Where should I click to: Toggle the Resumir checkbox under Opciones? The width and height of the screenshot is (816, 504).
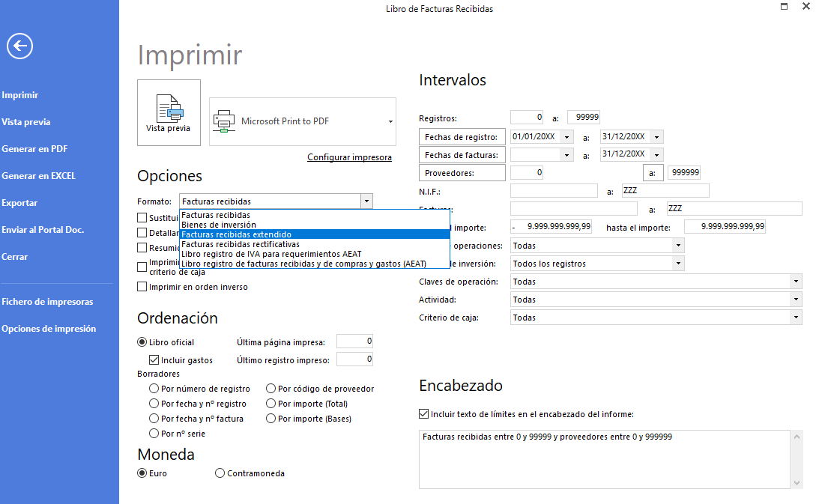tap(142, 248)
